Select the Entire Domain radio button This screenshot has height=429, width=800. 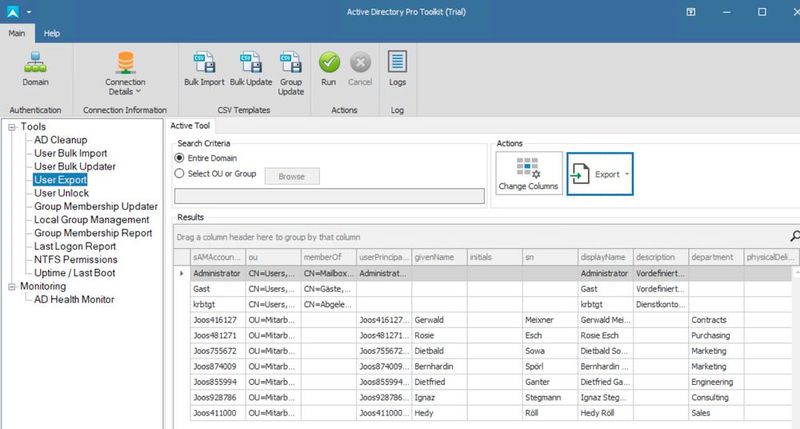pyautogui.click(x=179, y=158)
